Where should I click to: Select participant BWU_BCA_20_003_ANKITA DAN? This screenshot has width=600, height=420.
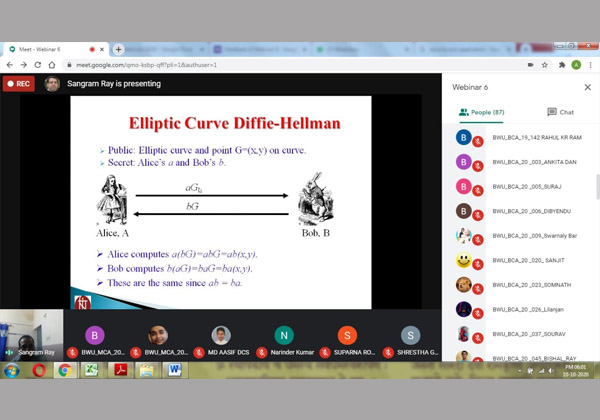[521, 162]
